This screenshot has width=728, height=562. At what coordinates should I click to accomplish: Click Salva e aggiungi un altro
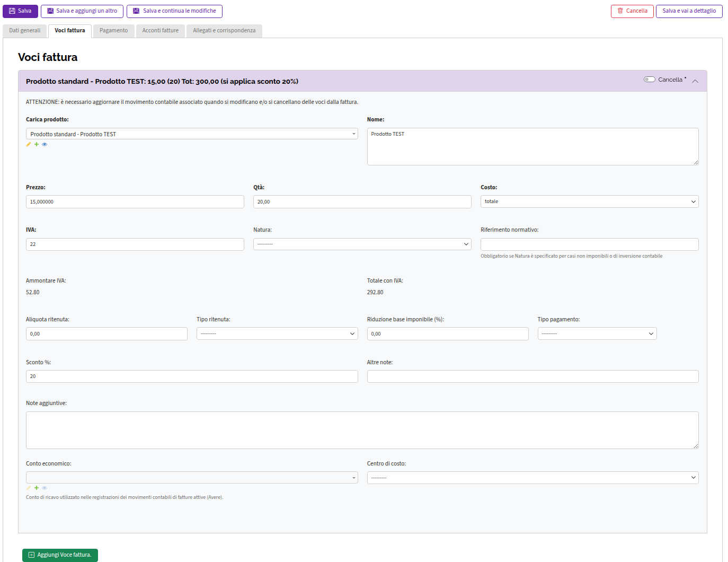(82, 11)
